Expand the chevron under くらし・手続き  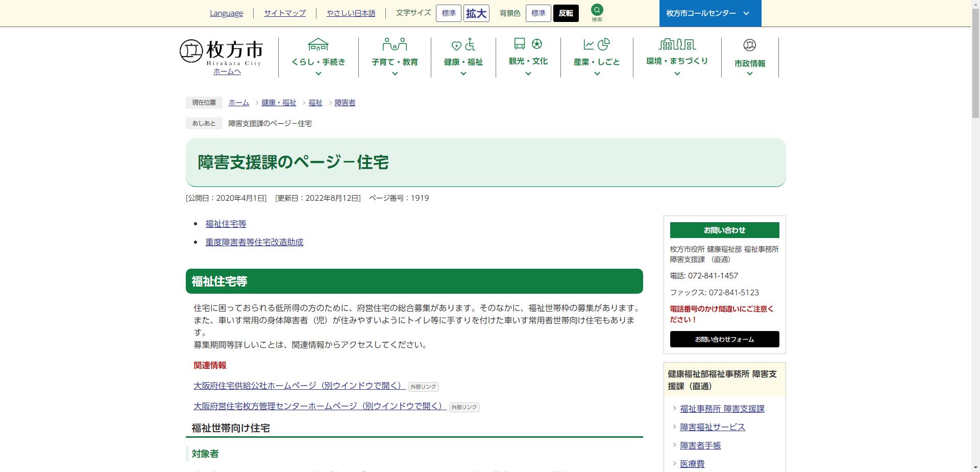pos(318,74)
